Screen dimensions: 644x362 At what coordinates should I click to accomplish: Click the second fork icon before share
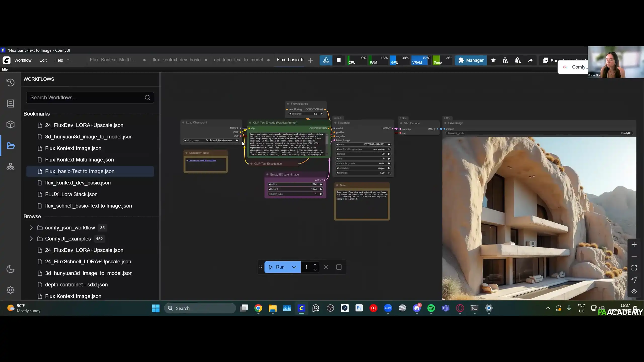[518, 60]
